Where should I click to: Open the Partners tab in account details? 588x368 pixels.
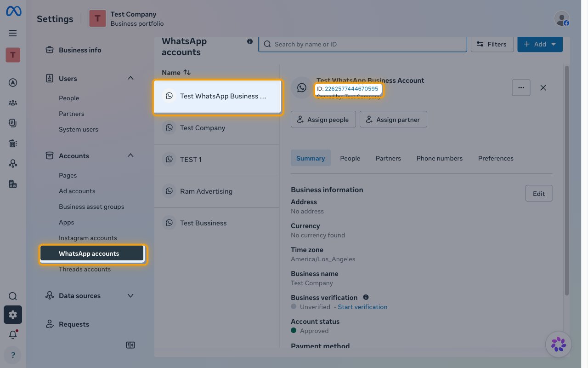(x=388, y=158)
